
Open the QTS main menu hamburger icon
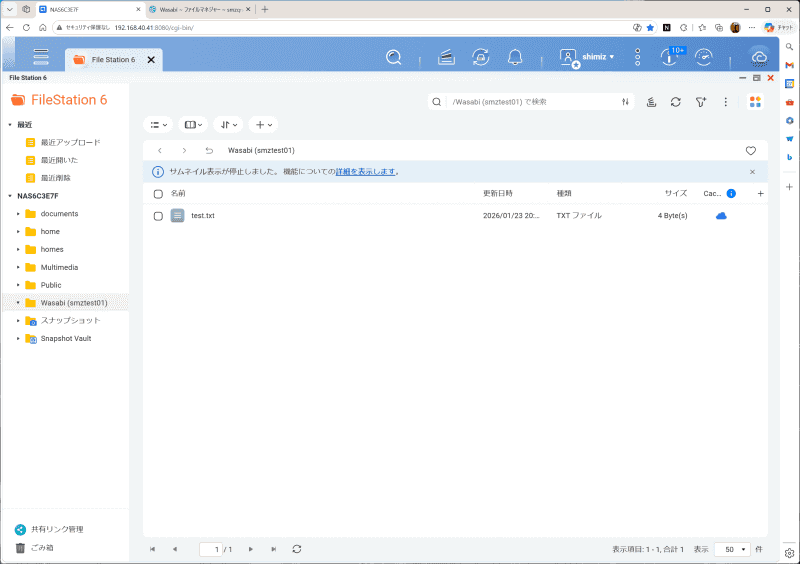[41, 57]
